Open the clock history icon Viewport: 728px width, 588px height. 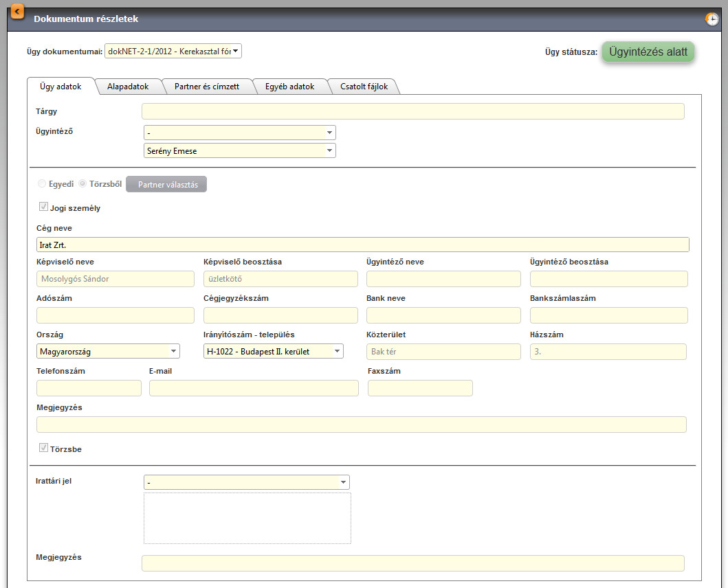712,19
